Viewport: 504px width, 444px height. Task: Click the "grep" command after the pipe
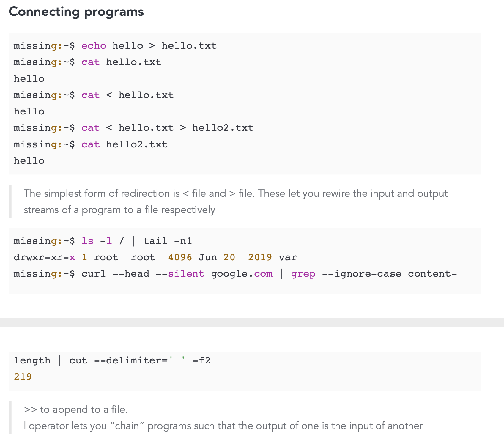pos(303,274)
